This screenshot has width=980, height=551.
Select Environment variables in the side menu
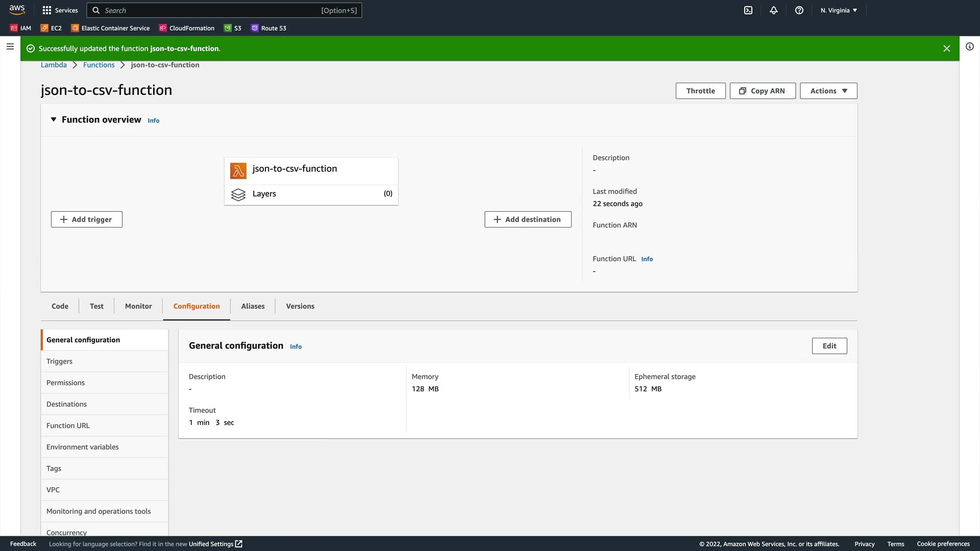(x=83, y=447)
